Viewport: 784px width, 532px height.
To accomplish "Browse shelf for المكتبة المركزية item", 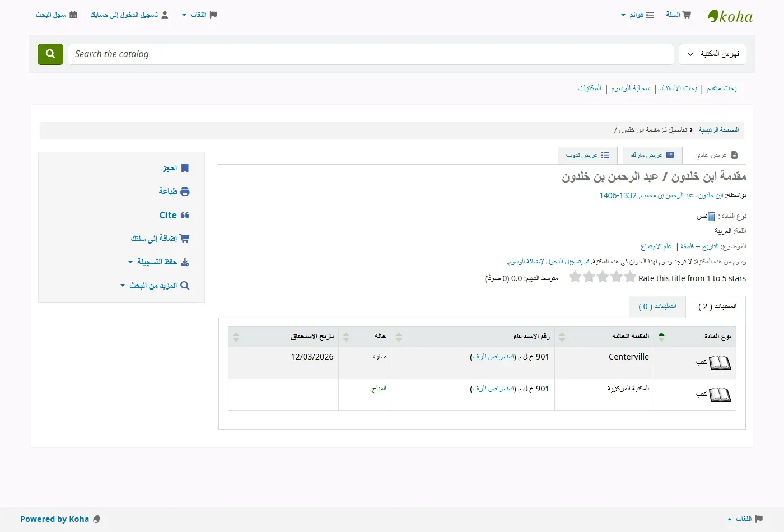I will [x=493, y=389].
